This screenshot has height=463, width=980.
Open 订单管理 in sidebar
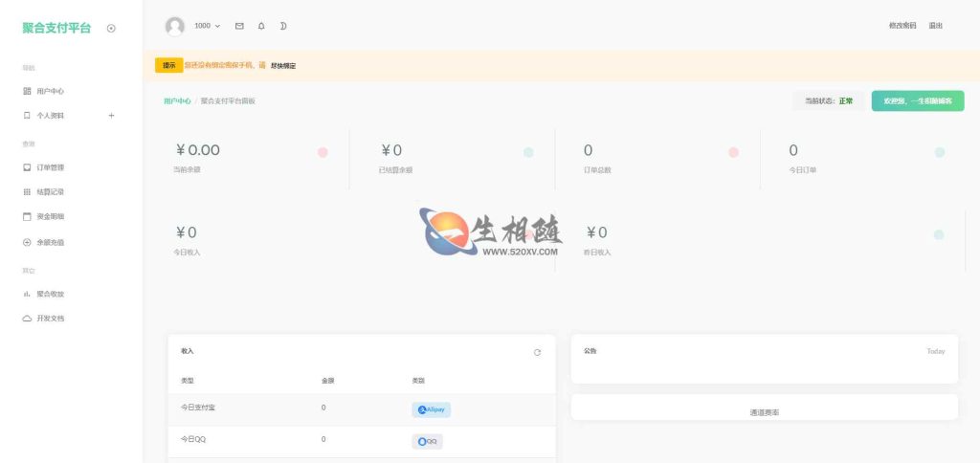[50, 167]
